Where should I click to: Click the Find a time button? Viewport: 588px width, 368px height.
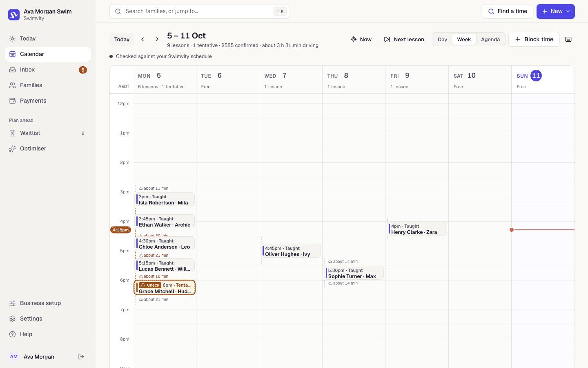click(x=508, y=11)
